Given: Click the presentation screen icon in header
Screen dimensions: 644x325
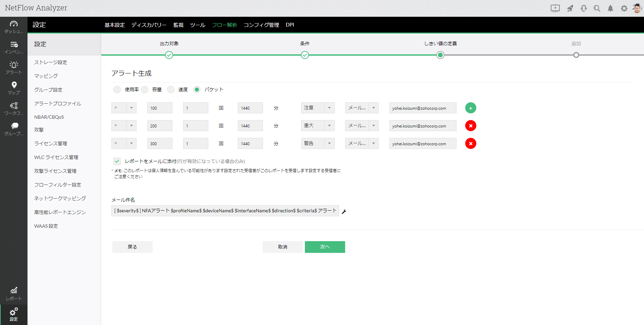Looking at the screenshot, I should 555,8.
